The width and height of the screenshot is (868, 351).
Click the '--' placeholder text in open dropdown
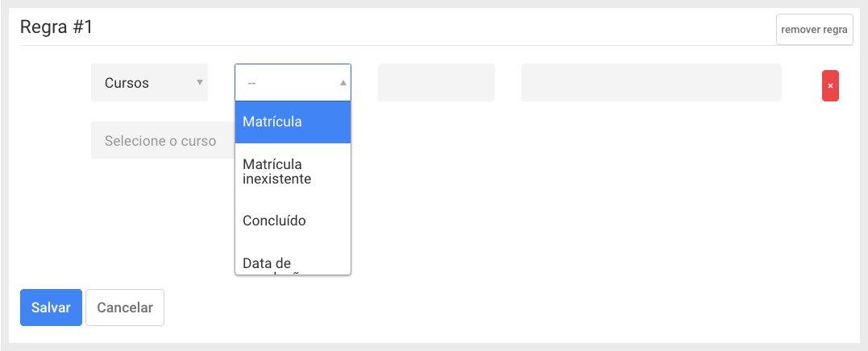point(252,83)
